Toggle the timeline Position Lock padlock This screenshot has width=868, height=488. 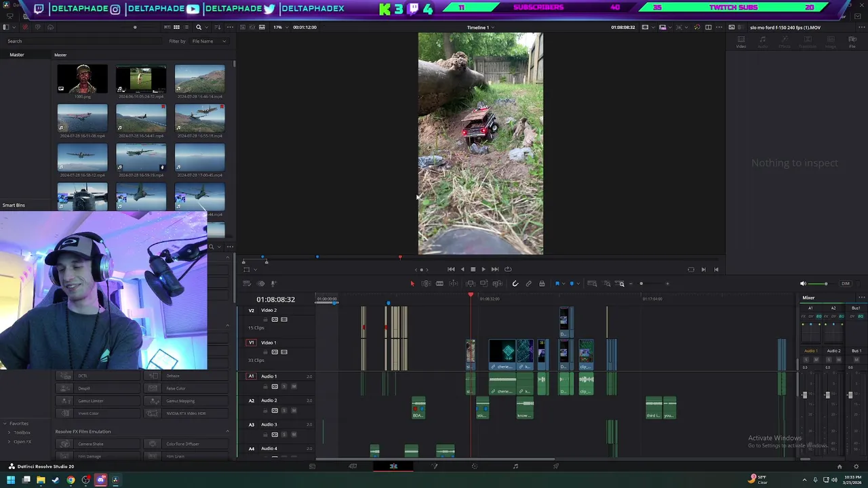pos(542,283)
